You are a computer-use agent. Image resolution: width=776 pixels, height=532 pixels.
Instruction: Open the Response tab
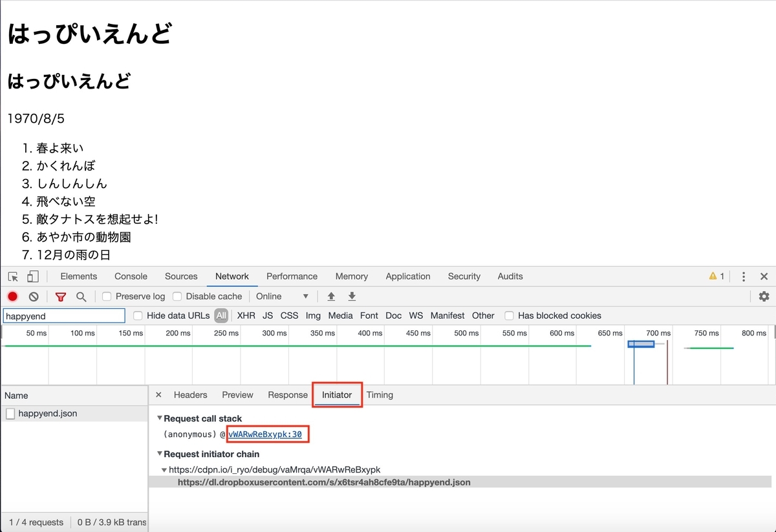point(288,395)
